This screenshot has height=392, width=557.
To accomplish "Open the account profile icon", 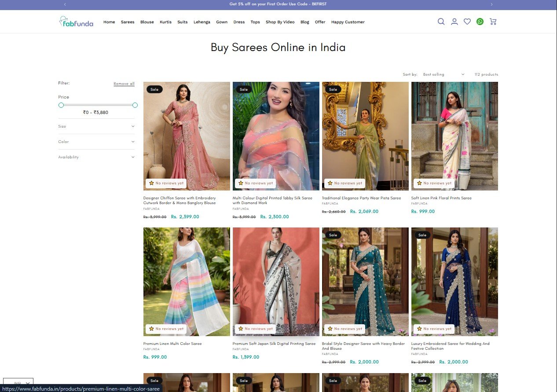I will click(454, 22).
